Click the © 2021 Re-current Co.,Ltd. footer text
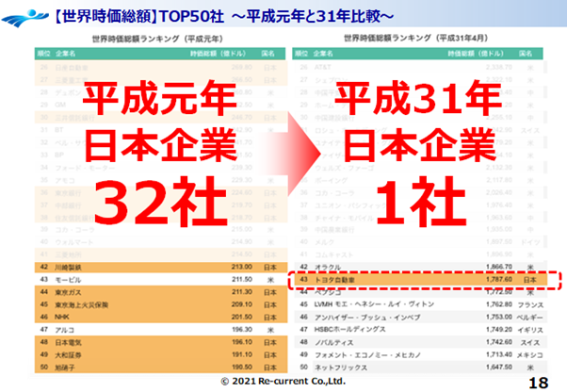This screenshot has height=392, width=567. coord(283,382)
